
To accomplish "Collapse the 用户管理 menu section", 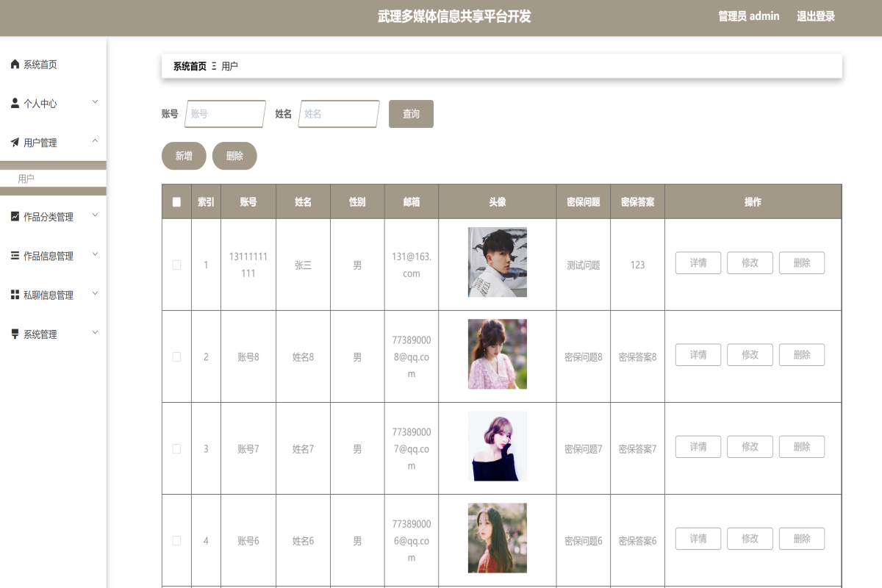I will pyautogui.click(x=94, y=142).
